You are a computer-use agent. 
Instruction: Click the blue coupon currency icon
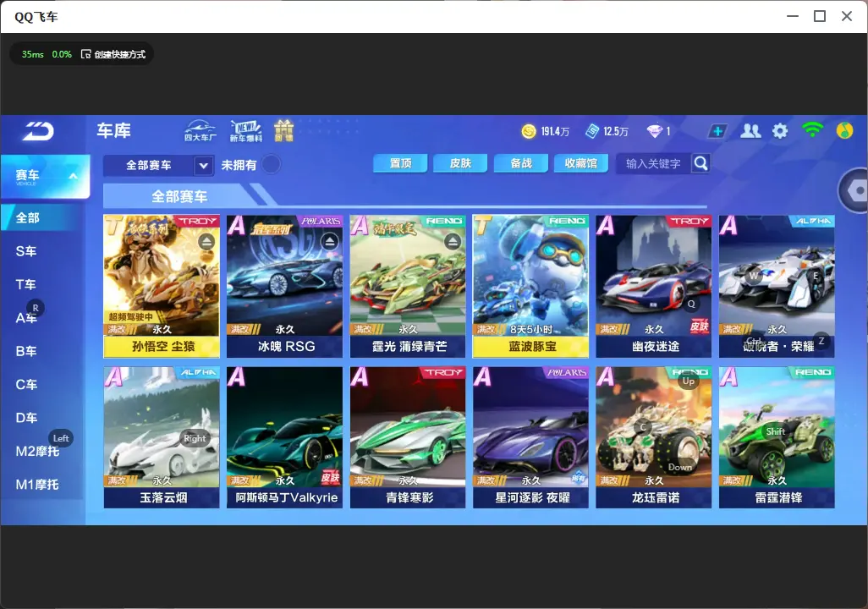(x=592, y=131)
